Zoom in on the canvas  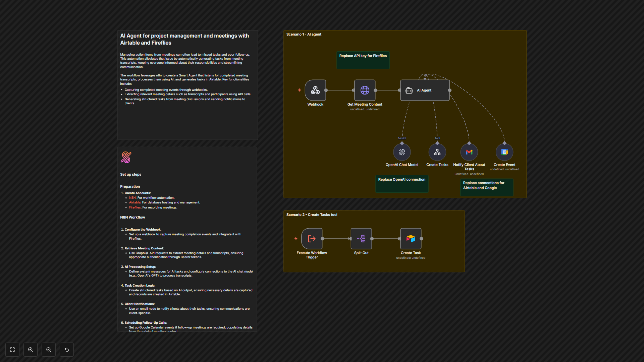31,349
